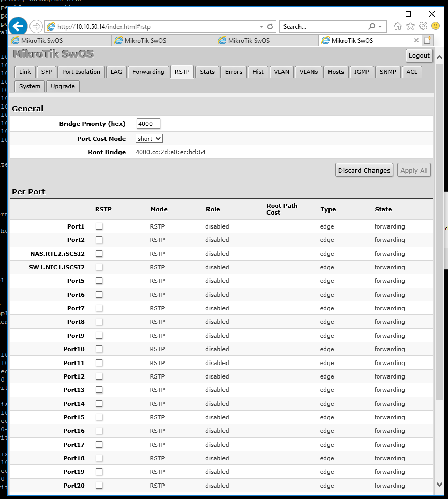This screenshot has width=448, height=499.
Task: Open the System tab
Action: click(30, 86)
